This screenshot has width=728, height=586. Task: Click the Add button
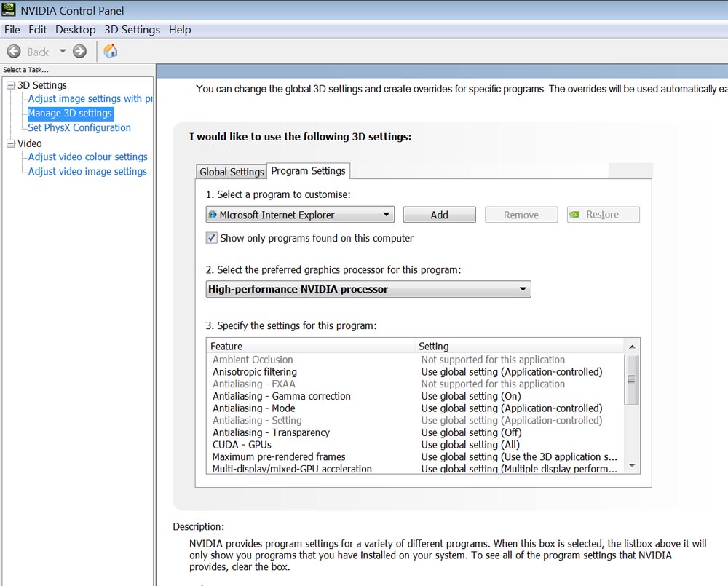click(439, 215)
